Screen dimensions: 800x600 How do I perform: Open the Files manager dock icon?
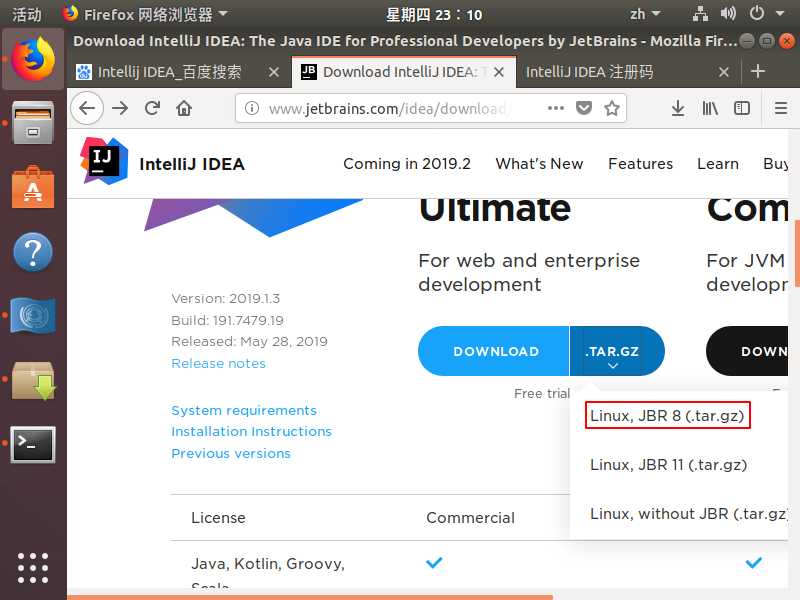(33, 123)
